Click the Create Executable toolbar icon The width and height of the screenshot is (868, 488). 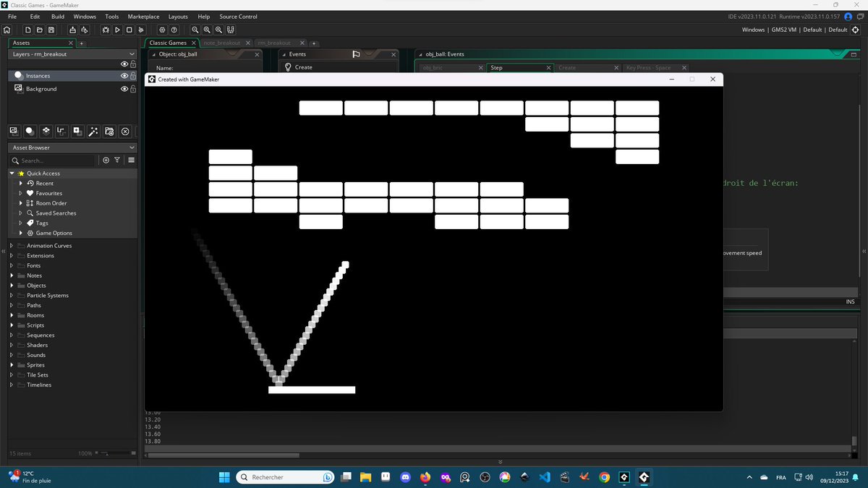73,30
